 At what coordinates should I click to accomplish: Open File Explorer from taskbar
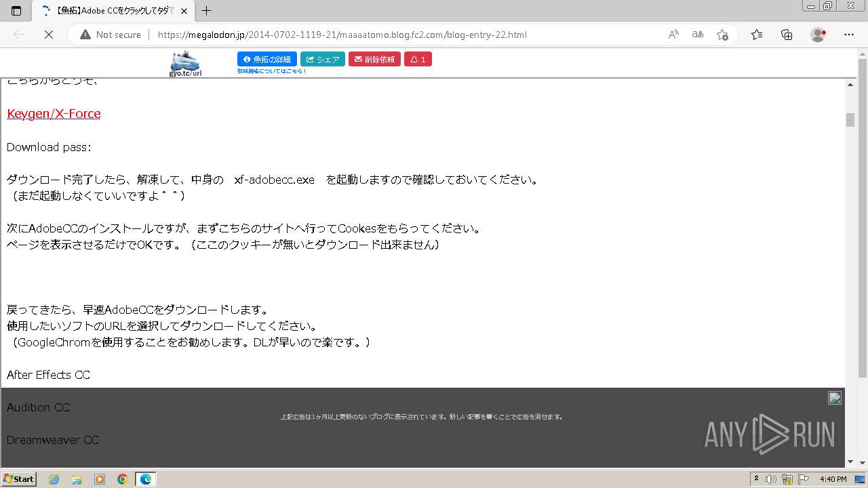point(77,479)
